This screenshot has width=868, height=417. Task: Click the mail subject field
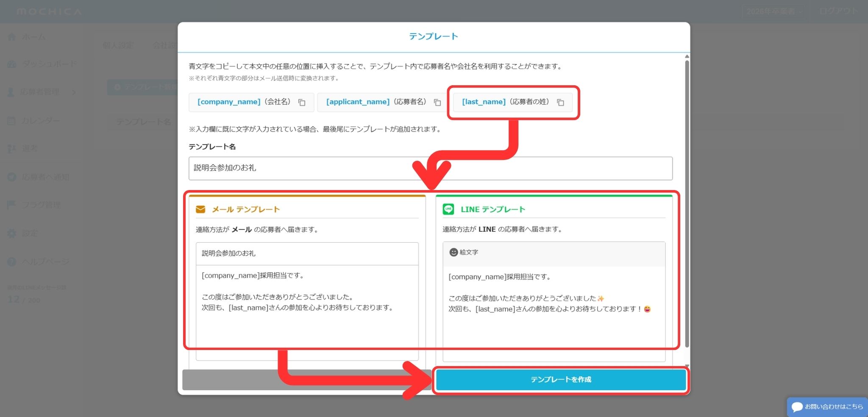(x=307, y=254)
